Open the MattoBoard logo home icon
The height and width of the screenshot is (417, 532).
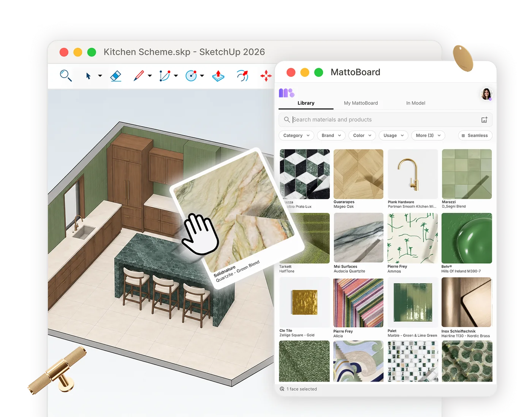pos(287,93)
